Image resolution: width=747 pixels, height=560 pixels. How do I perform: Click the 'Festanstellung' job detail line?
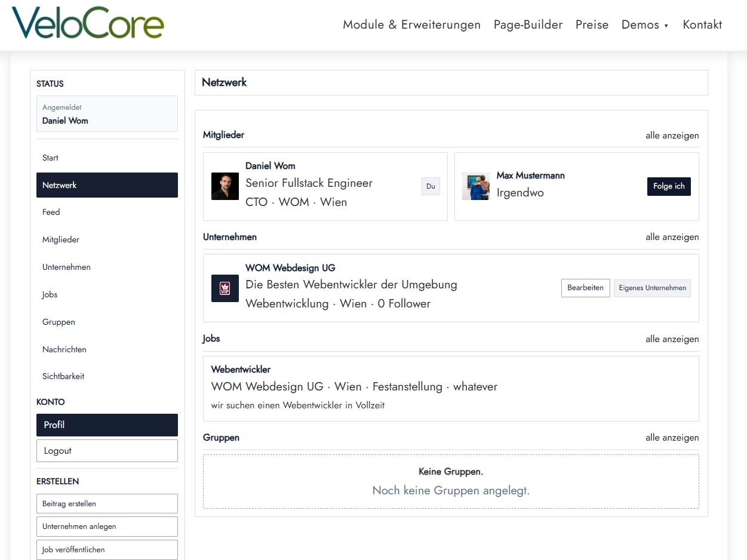coord(354,387)
